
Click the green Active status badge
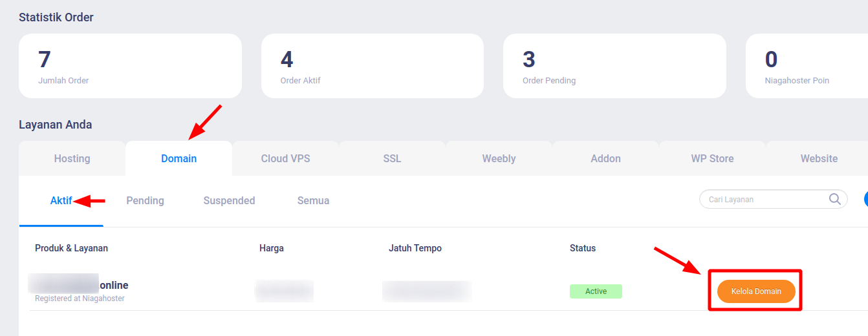coord(596,291)
